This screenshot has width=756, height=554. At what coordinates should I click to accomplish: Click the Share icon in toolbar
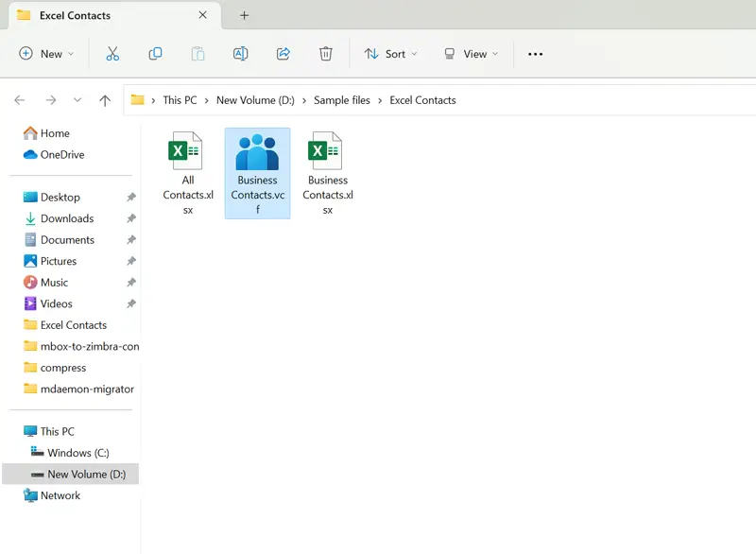[283, 54]
